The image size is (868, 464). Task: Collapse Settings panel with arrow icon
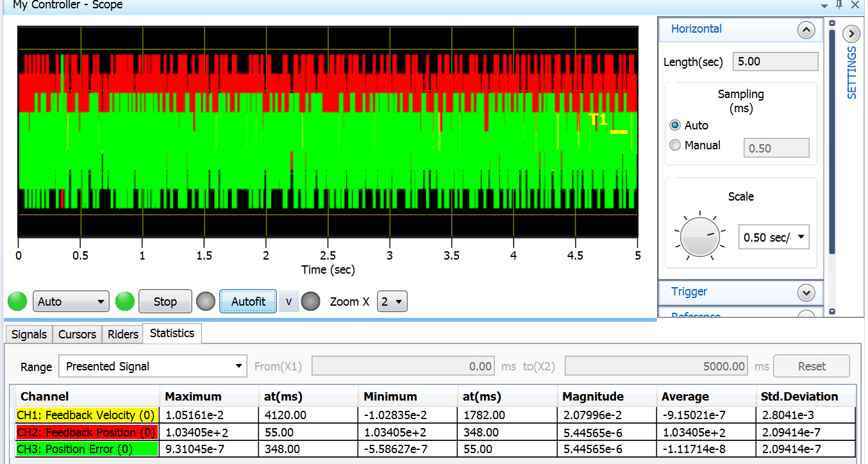pos(851,33)
